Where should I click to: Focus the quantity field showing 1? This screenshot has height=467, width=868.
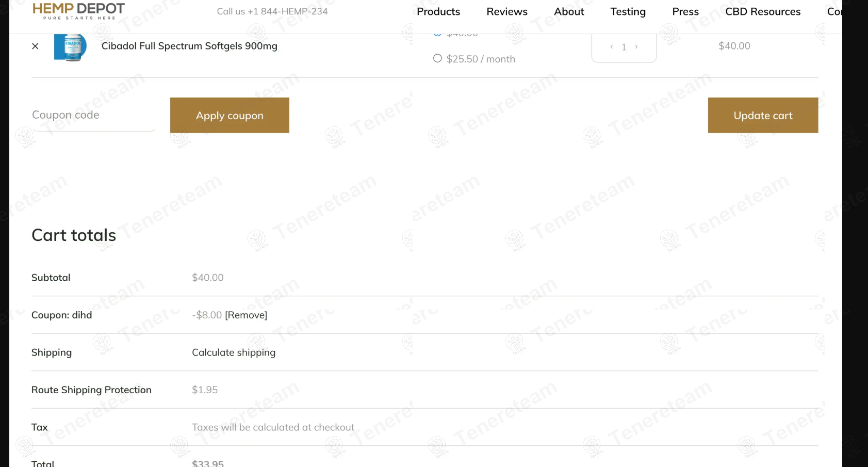[x=624, y=47]
